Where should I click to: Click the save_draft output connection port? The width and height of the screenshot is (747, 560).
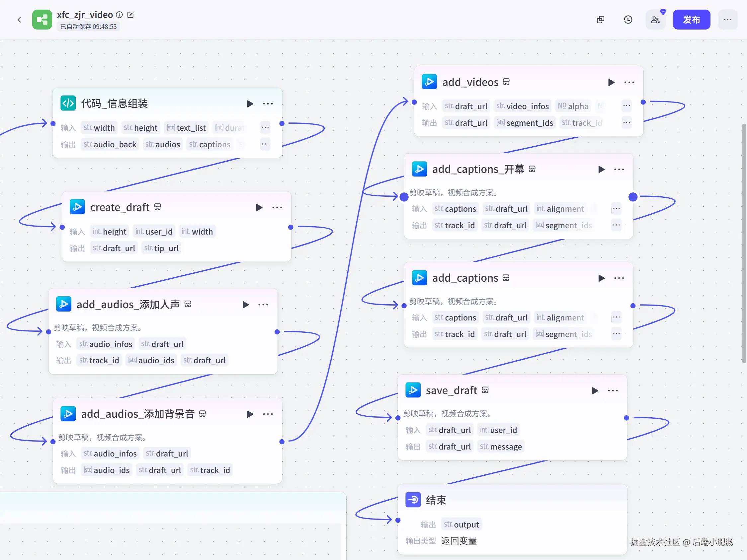point(626,418)
